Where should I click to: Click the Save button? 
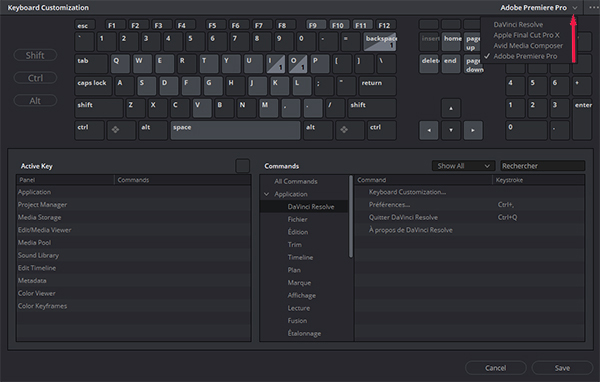(x=562, y=368)
